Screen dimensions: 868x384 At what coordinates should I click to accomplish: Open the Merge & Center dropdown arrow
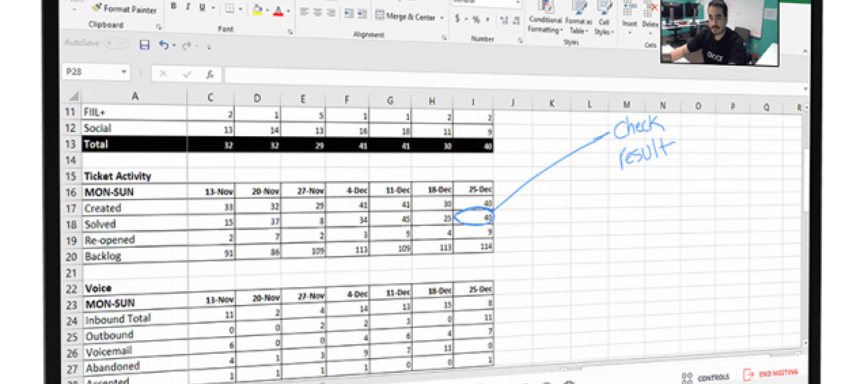point(442,18)
